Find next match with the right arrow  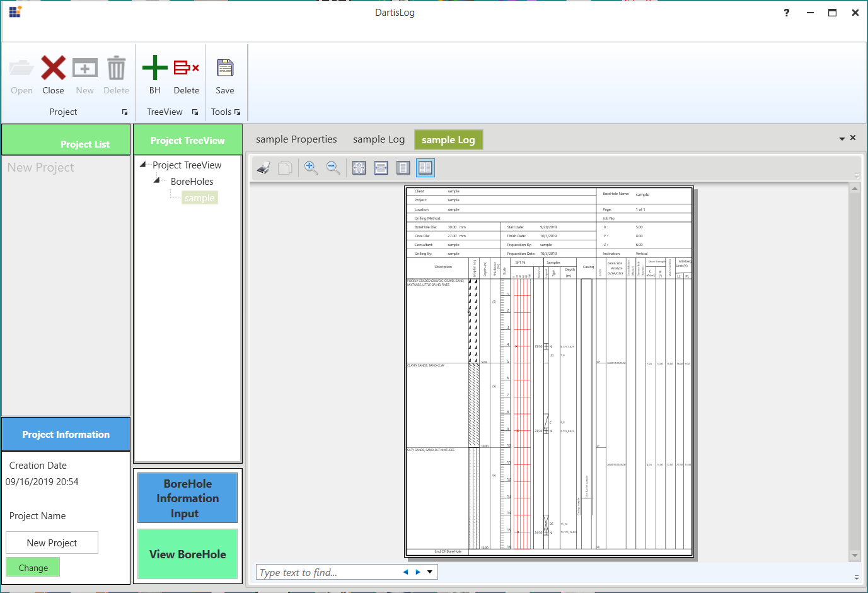tap(417, 572)
